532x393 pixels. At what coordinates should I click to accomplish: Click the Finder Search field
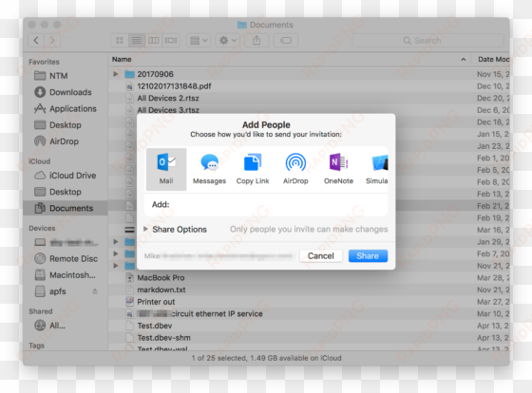coord(427,41)
